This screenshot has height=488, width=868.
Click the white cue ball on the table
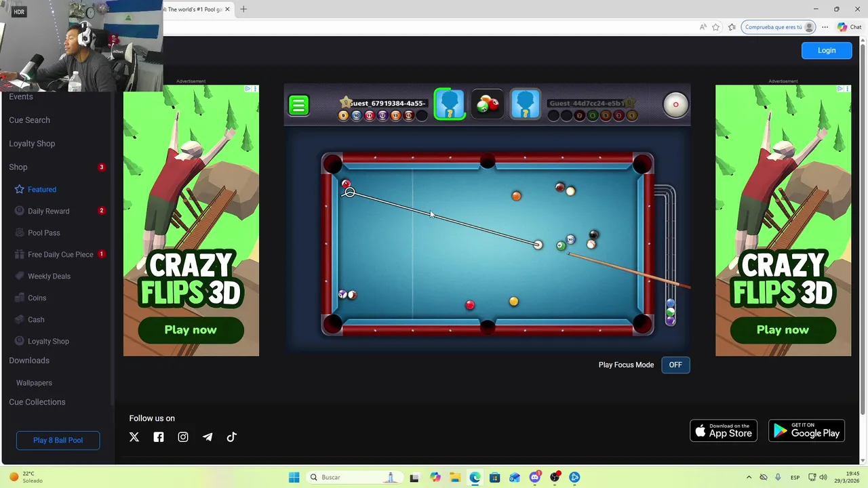(x=538, y=245)
